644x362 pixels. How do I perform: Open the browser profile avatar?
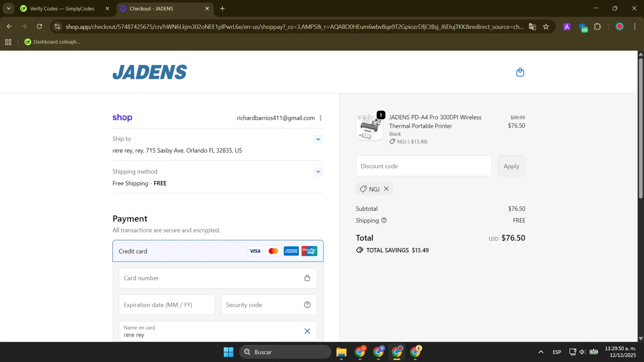tap(620, 27)
